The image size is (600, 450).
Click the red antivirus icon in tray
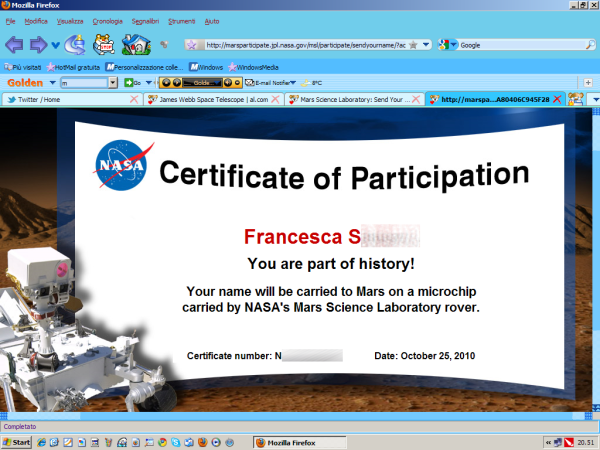(x=569, y=443)
